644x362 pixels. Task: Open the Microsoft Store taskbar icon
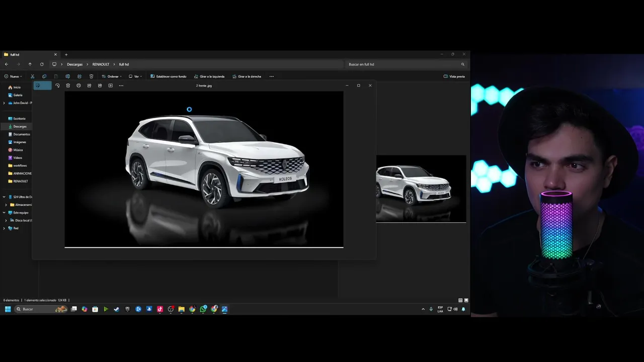coord(95,309)
